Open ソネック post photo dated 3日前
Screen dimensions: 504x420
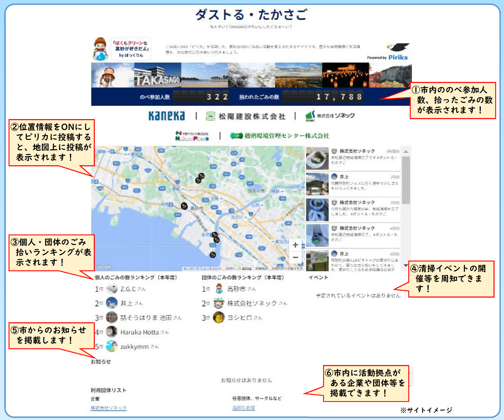click(x=317, y=210)
